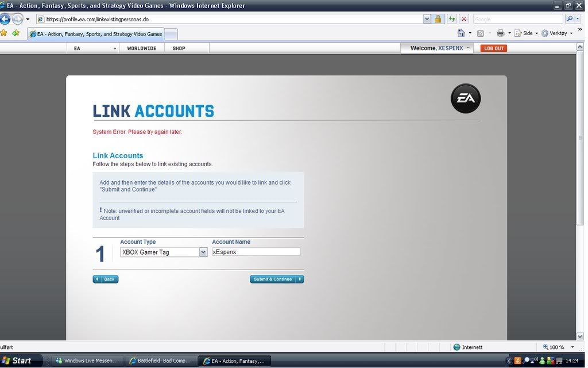This screenshot has height=368, width=588.
Task: Click the search magnifier button
Action: (570, 19)
